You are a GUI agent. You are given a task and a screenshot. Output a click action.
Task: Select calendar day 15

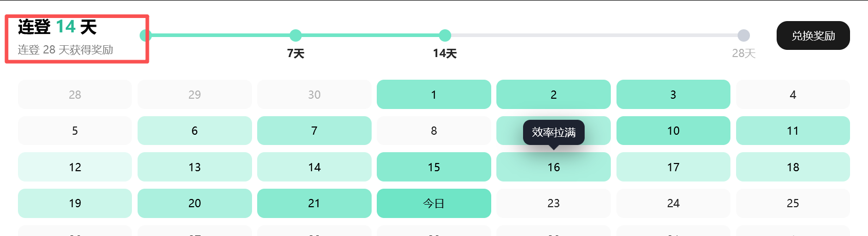point(434,167)
